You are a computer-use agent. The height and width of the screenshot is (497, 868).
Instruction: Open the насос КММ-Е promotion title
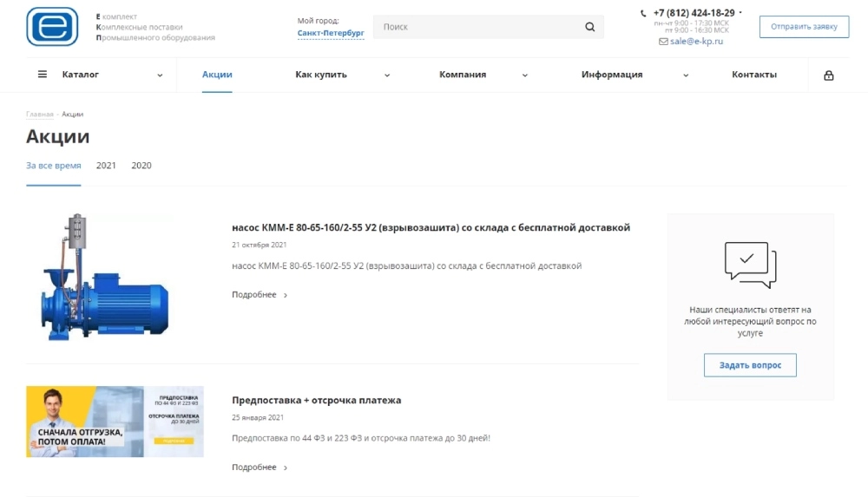coord(431,227)
